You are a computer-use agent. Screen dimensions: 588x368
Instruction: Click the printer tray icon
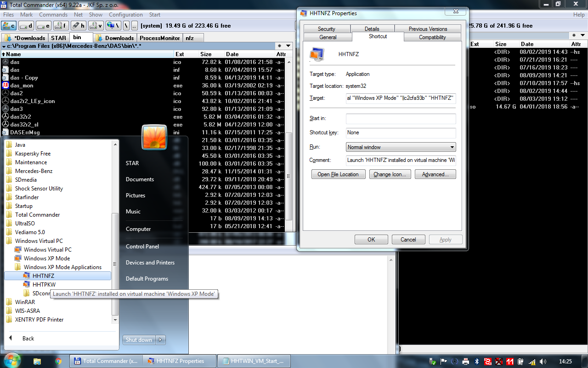(x=466, y=362)
